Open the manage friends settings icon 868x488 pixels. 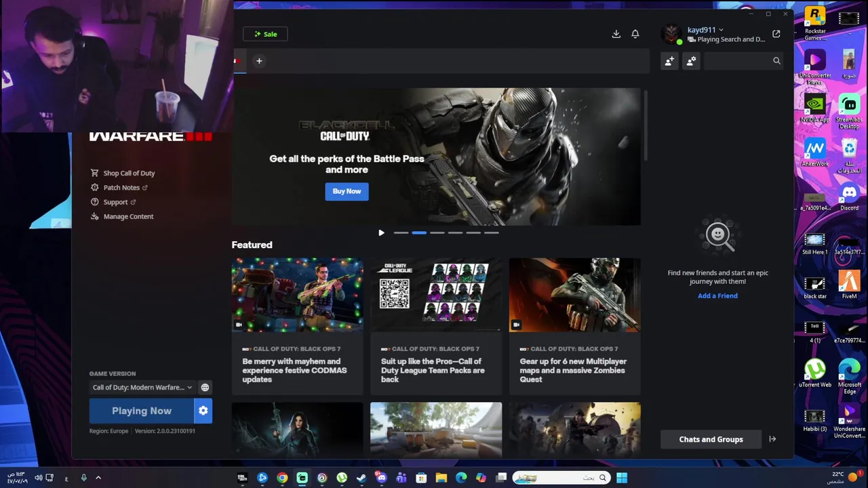pyautogui.click(x=691, y=61)
